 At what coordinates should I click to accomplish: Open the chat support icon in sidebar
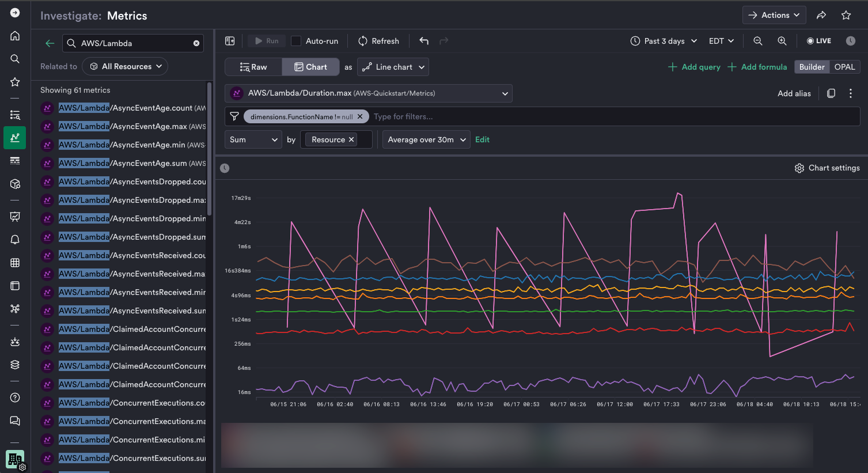pyautogui.click(x=15, y=421)
